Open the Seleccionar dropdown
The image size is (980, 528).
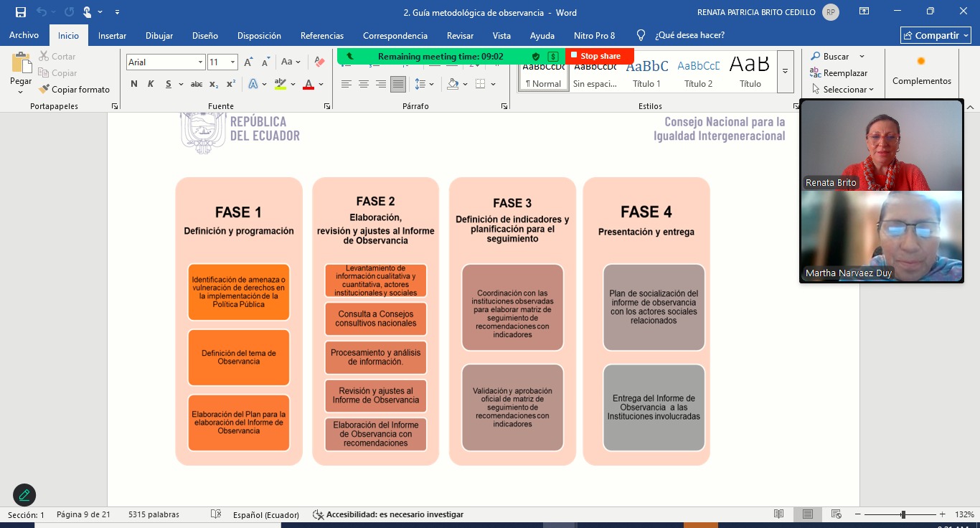(844, 89)
